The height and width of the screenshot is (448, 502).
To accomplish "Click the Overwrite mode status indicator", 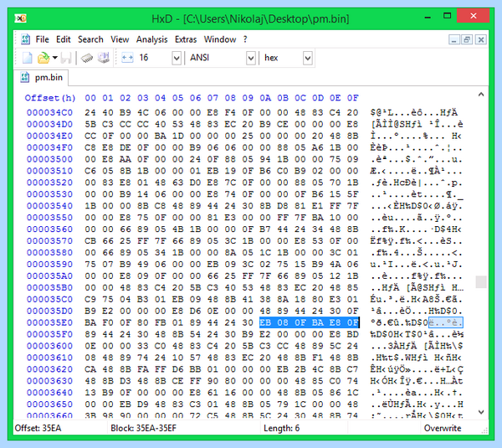I will pyautogui.click(x=442, y=428).
